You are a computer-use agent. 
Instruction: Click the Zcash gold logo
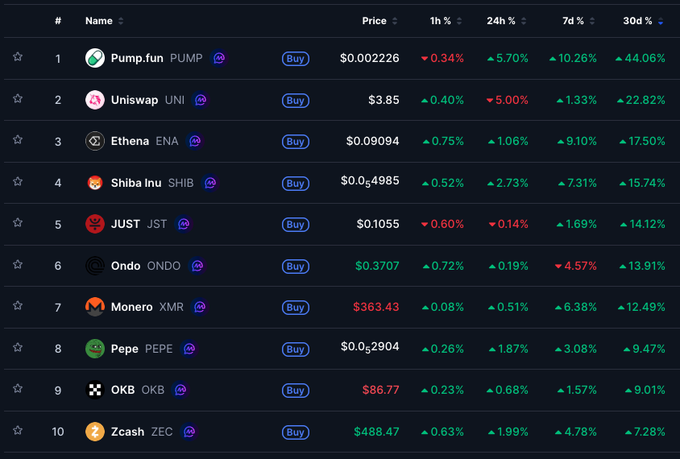pos(95,432)
